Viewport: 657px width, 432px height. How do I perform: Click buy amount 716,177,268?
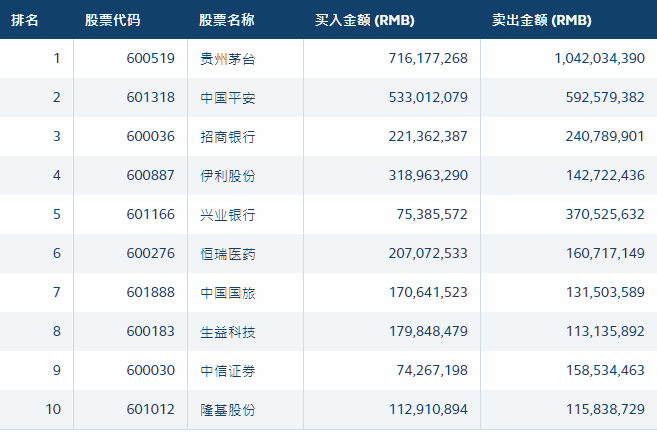[x=428, y=58]
